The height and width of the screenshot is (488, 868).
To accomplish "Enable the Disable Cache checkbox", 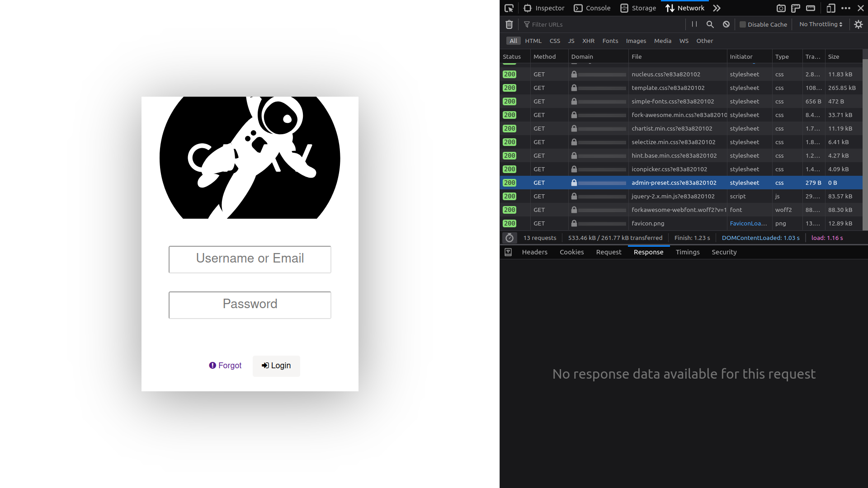I will 742,24.
